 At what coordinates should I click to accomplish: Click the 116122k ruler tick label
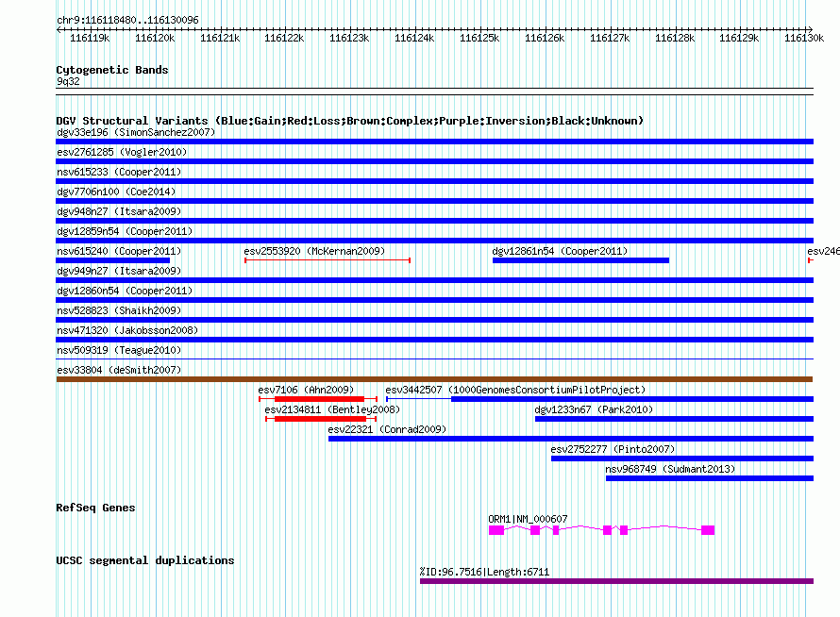(x=284, y=38)
